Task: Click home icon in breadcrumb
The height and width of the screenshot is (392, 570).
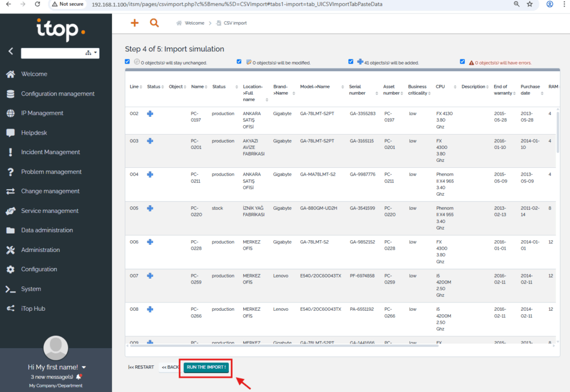Action: point(179,23)
